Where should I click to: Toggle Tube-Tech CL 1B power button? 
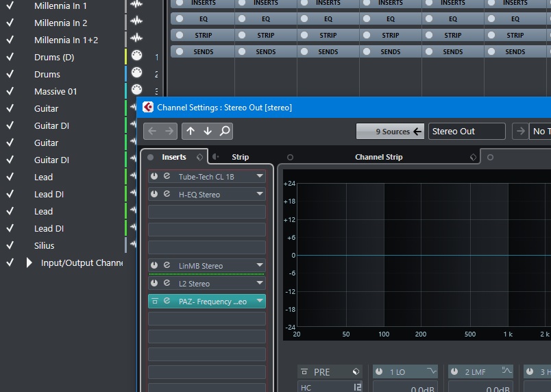[154, 176]
